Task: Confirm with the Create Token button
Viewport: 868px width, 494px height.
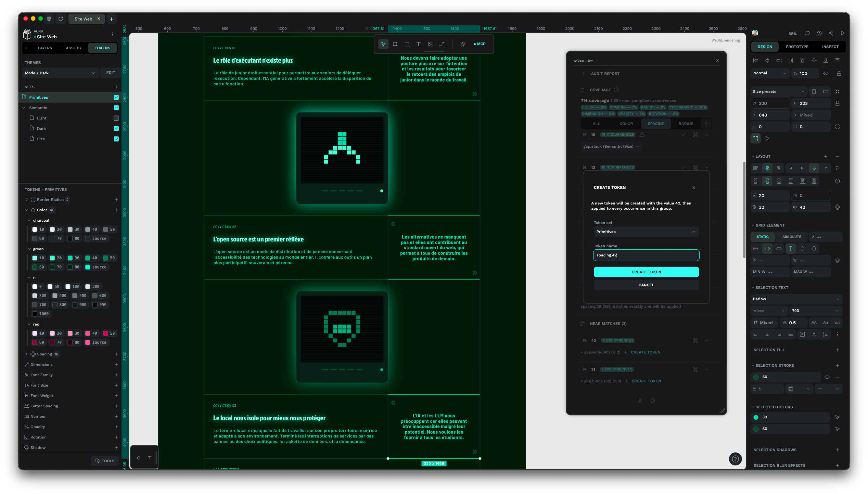Action: (x=646, y=272)
